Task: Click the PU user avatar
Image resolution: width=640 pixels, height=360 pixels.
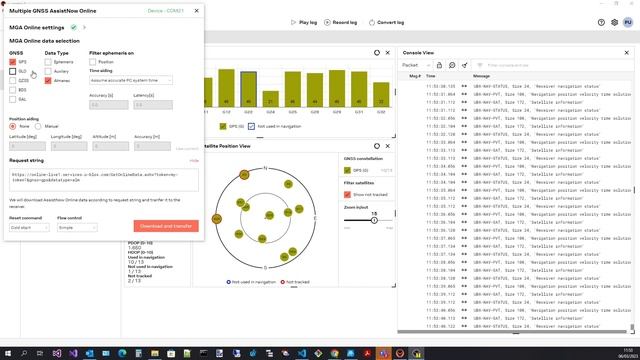Action: (628, 22)
